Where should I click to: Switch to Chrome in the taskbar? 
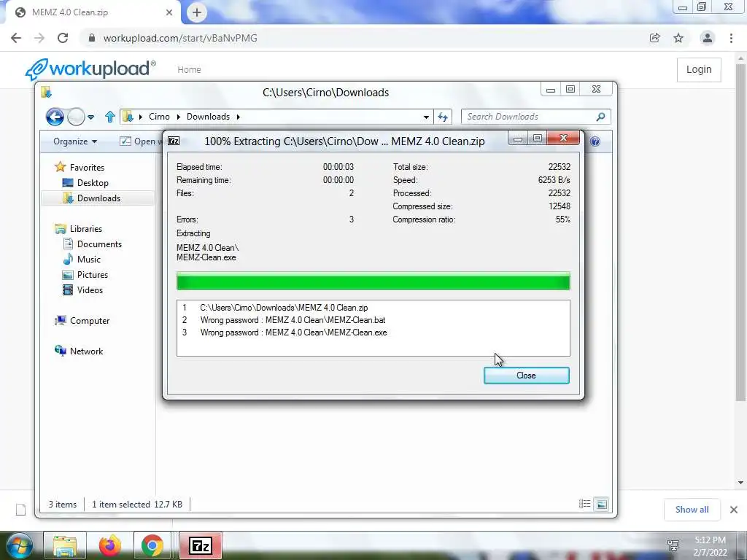[152, 545]
